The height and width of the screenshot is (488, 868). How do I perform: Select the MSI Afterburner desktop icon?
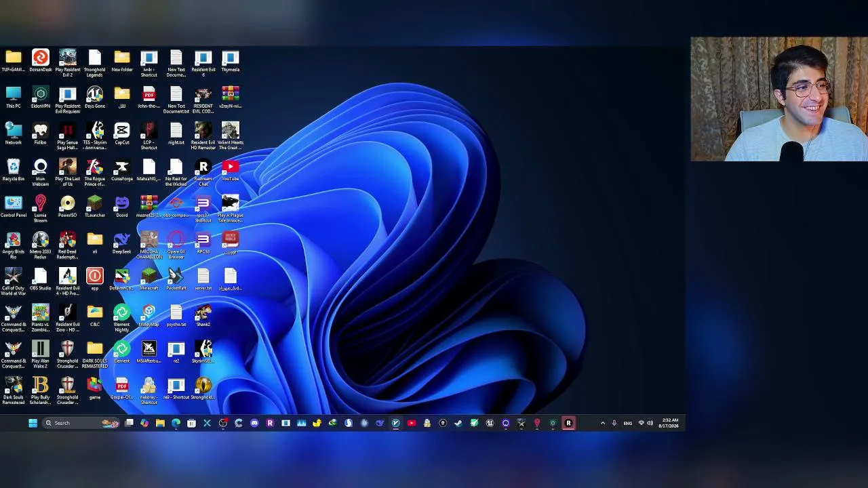149,353
